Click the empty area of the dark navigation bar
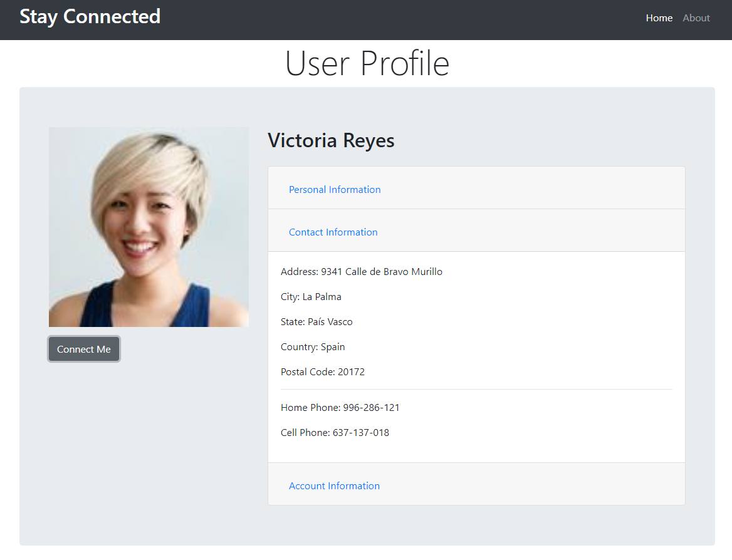732x560 pixels. 401,19
